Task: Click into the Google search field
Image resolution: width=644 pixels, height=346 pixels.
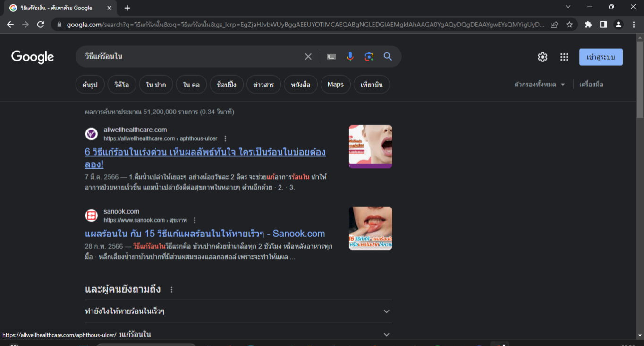Action: tap(189, 57)
